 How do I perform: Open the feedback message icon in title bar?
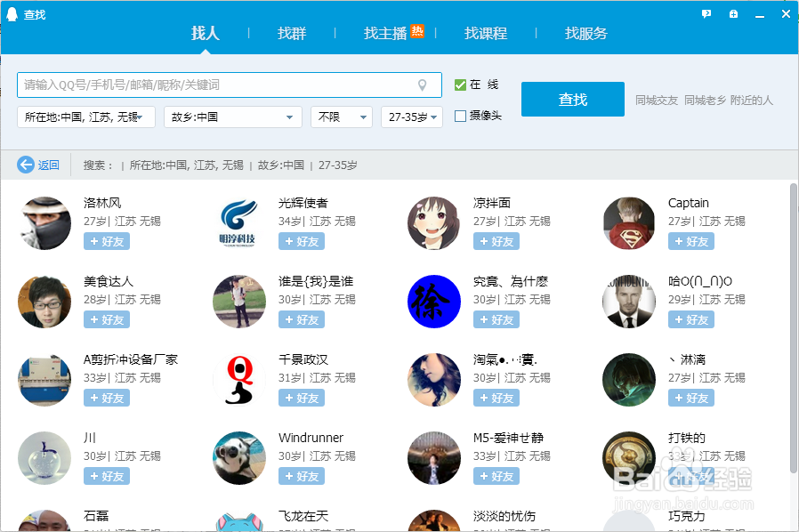[x=706, y=14]
